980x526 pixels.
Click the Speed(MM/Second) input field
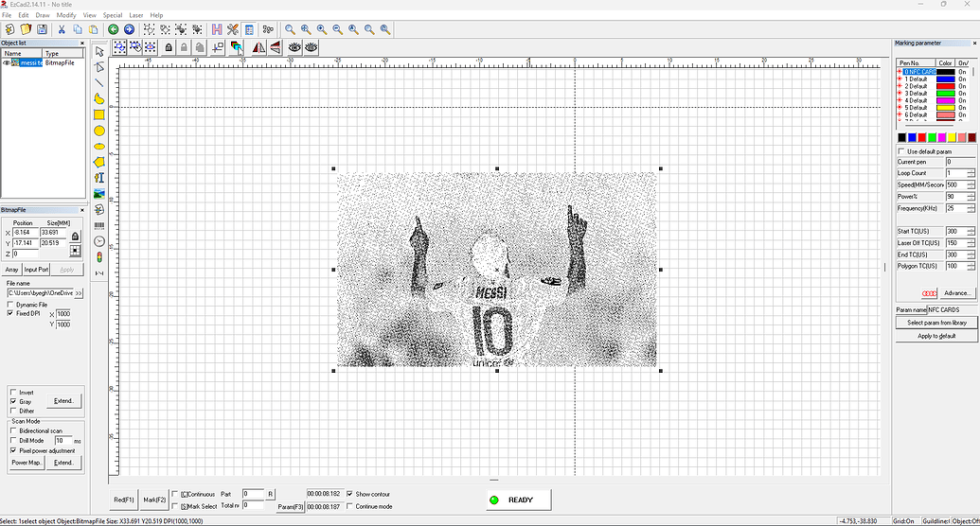pyautogui.click(x=954, y=184)
